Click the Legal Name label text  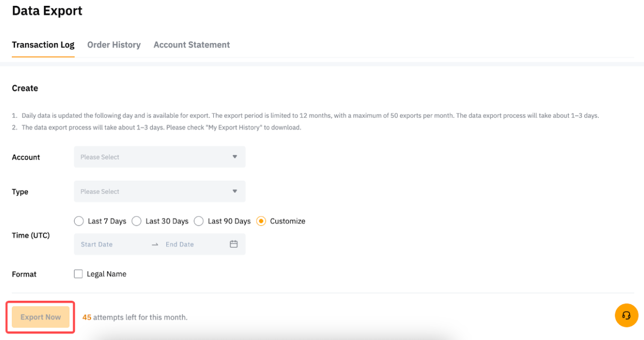click(x=106, y=274)
